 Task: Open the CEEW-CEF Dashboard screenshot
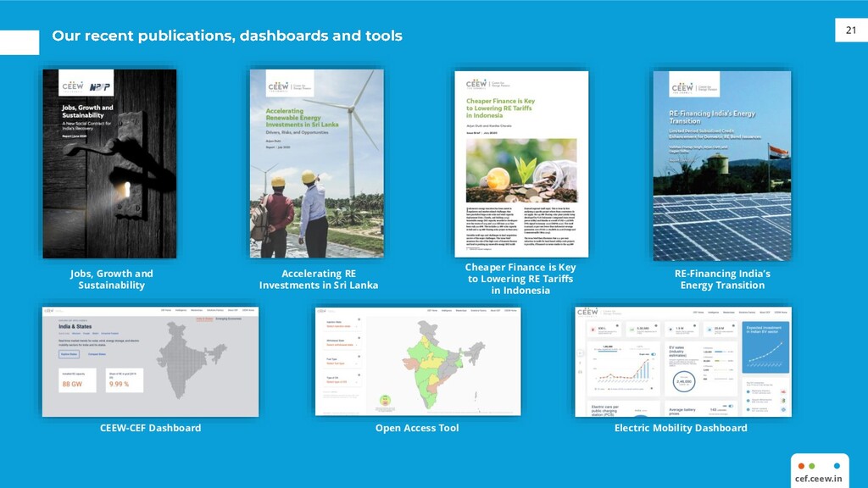coord(151,361)
